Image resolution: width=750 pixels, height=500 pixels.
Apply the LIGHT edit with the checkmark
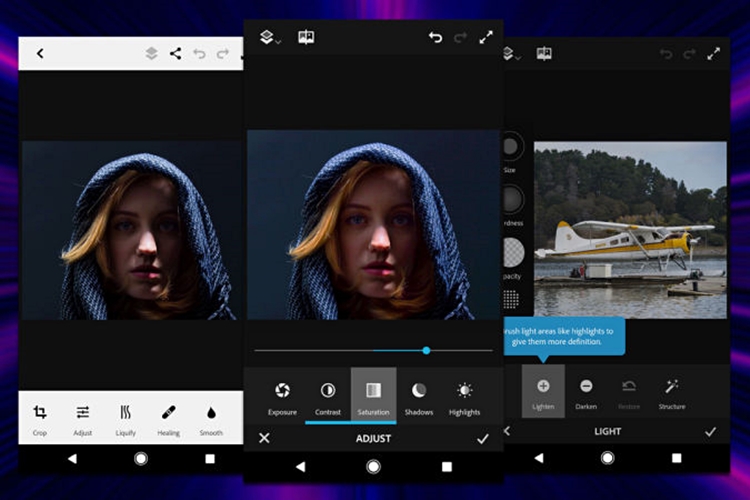point(710,431)
